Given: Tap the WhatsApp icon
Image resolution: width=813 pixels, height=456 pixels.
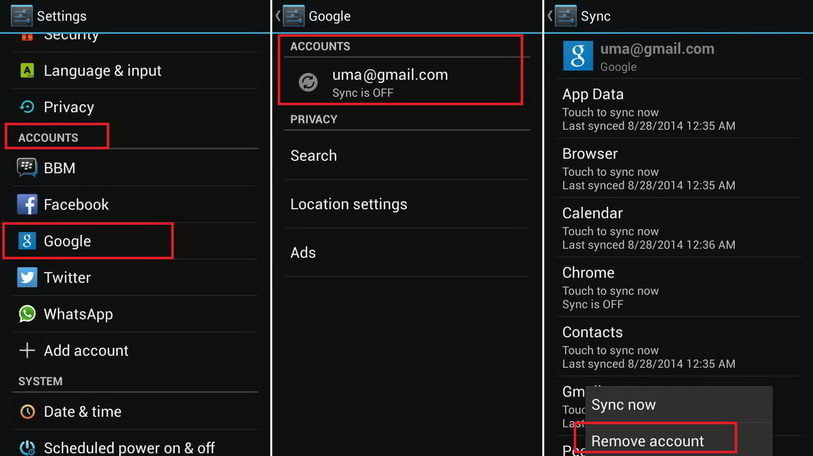Looking at the screenshot, I should point(27,314).
